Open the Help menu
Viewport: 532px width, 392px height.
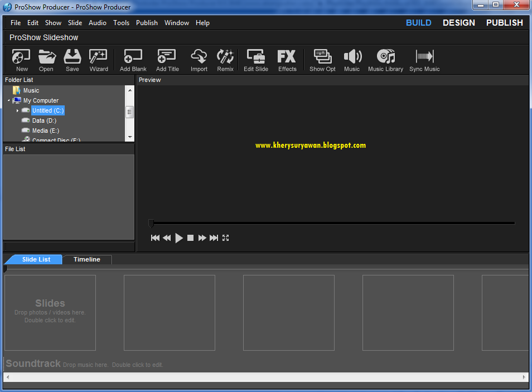tap(202, 23)
